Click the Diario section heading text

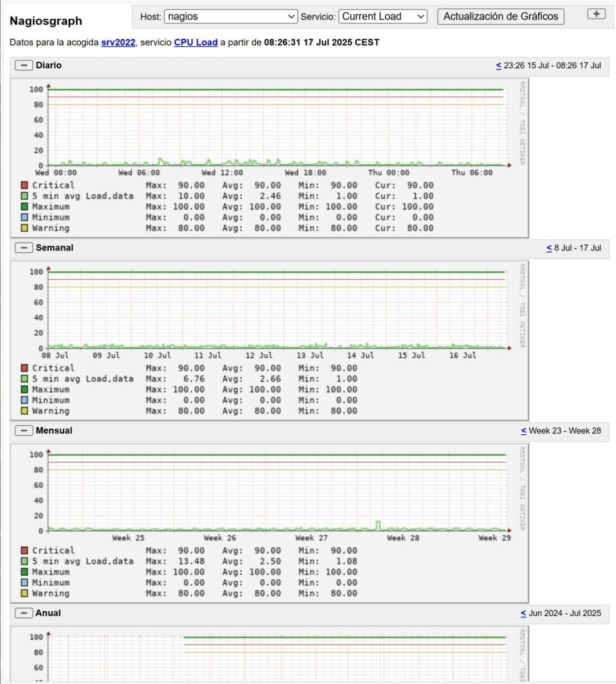48,65
